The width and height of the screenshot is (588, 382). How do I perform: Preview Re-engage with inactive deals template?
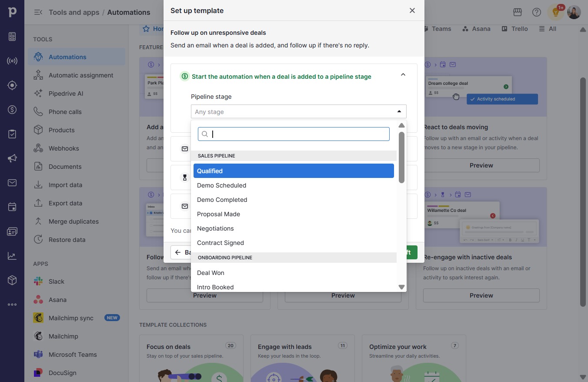pyautogui.click(x=481, y=295)
